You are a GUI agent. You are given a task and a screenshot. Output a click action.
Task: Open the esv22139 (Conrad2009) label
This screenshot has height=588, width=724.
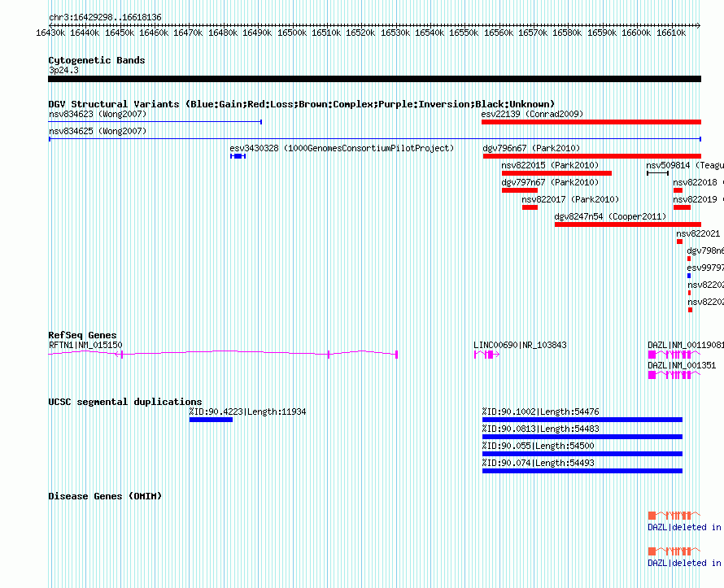pos(532,114)
